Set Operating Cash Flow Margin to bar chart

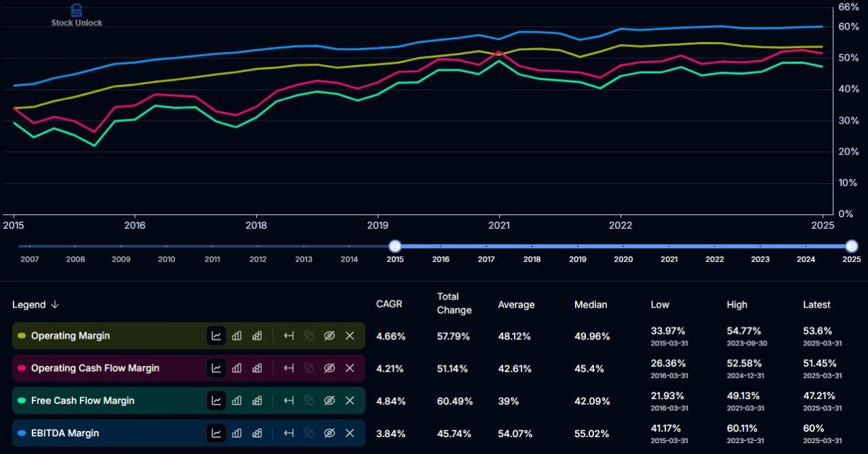click(x=237, y=368)
